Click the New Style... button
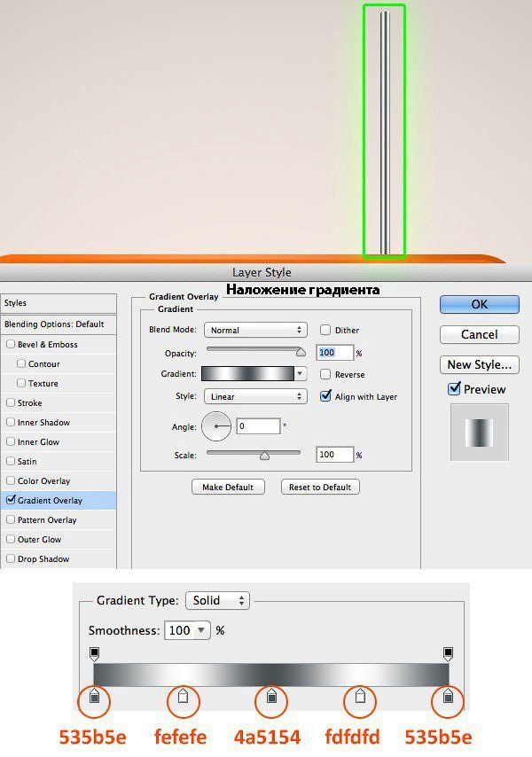Screen dimensions: 532x757 click(x=480, y=364)
